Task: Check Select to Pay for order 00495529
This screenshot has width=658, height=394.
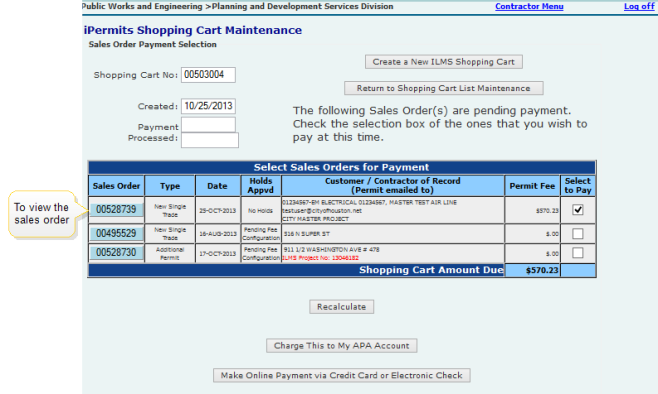Action: [578, 233]
